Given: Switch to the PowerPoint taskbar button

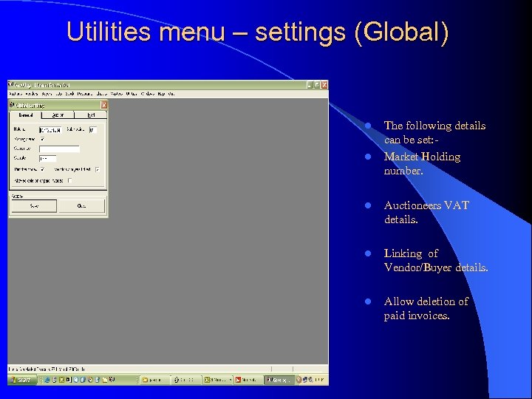Looking at the screenshot, I should point(248,380).
